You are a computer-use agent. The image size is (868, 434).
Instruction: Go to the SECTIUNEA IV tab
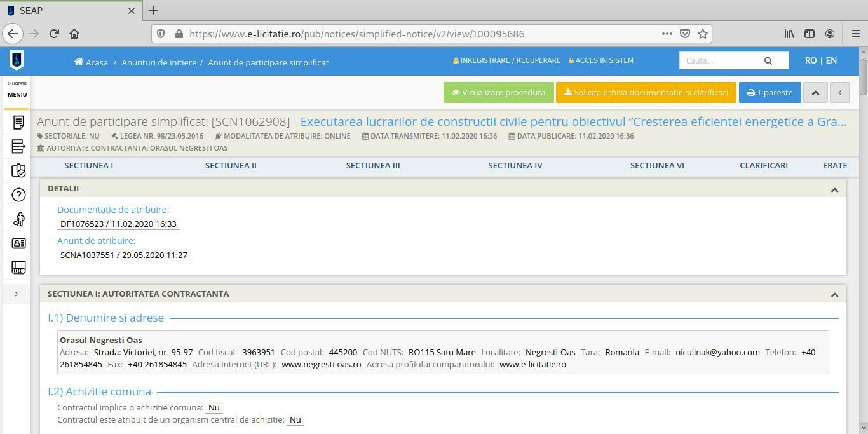(515, 165)
